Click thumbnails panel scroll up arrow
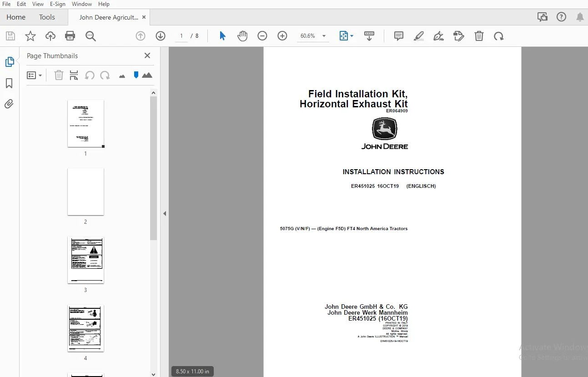 click(x=153, y=92)
